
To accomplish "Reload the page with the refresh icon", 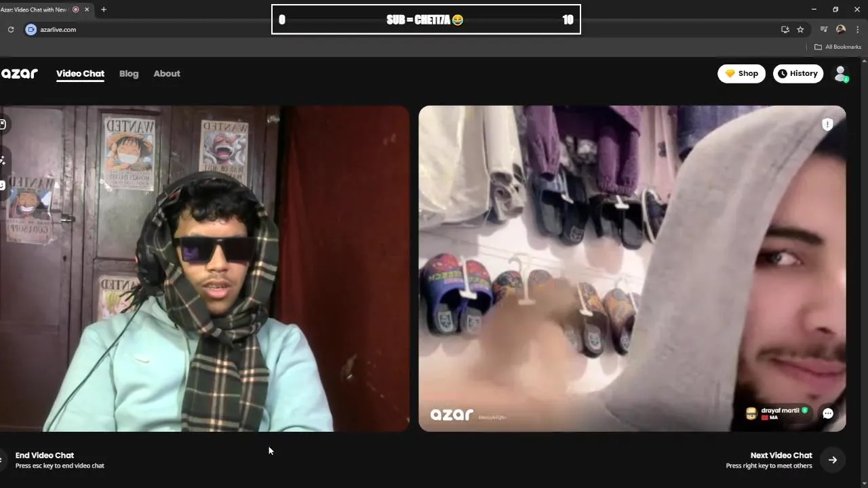I will click(x=11, y=29).
